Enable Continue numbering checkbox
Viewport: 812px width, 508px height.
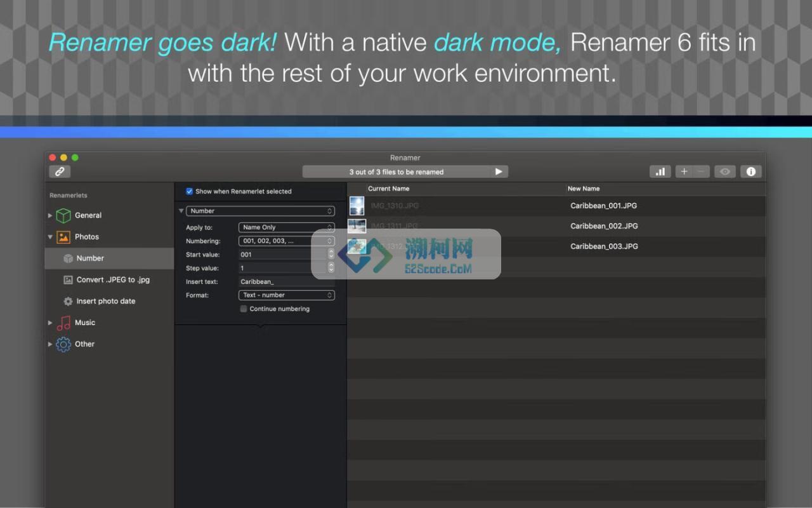244,309
